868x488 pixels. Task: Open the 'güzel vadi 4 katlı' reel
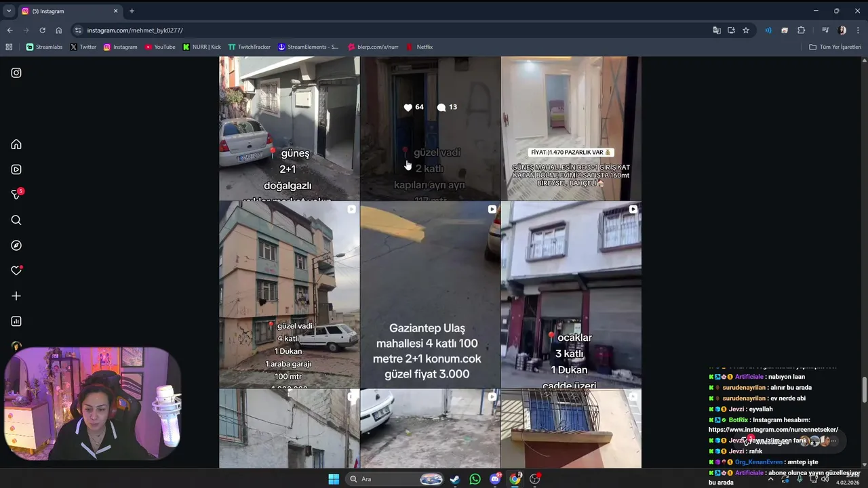pyautogui.click(x=289, y=295)
